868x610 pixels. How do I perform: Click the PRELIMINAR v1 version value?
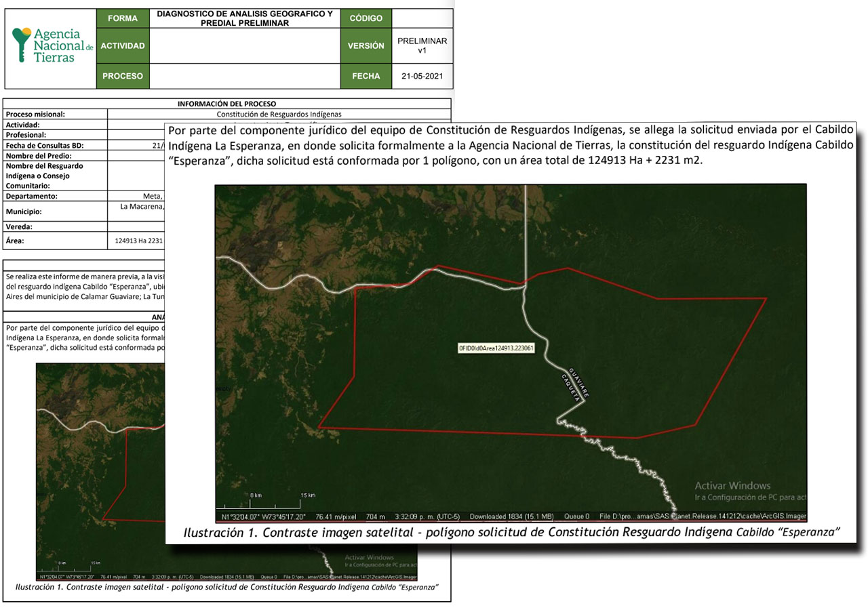point(422,45)
